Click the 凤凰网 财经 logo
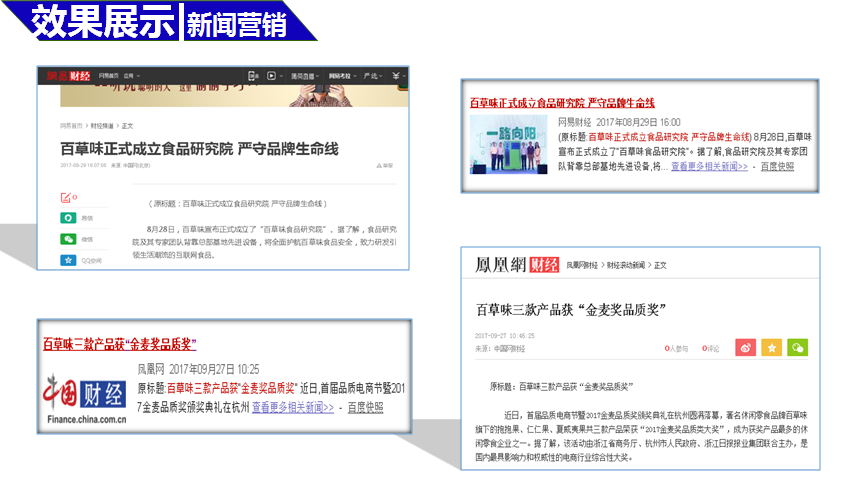Image resolution: width=852 pixels, height=480 pixels. pos(517,265)
